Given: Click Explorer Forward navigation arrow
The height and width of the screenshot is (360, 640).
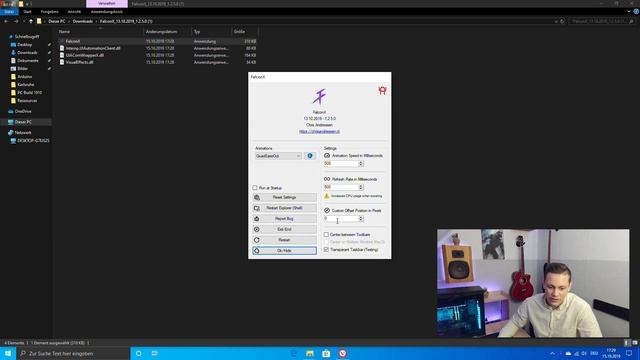Looking at the screenshot, I should (16, 21).
